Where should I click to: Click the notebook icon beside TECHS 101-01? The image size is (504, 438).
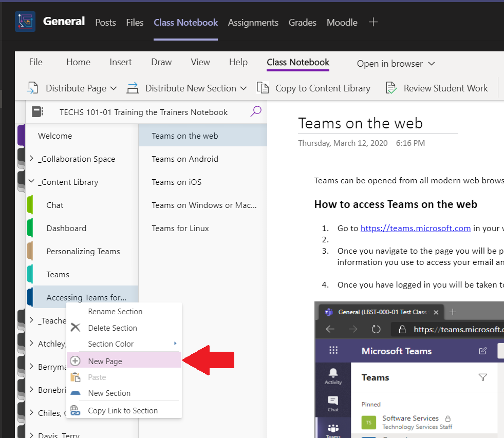click(37, 112)
